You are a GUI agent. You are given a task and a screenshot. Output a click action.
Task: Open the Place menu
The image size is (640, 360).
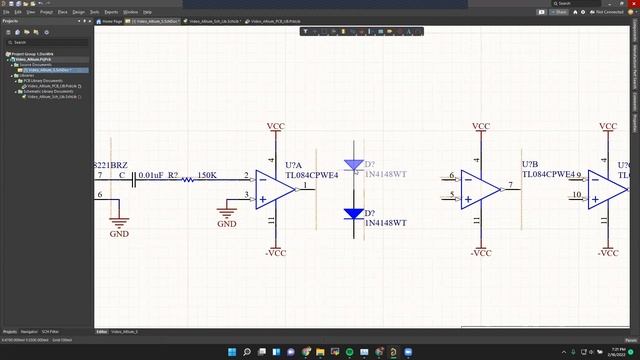(62, 12)
